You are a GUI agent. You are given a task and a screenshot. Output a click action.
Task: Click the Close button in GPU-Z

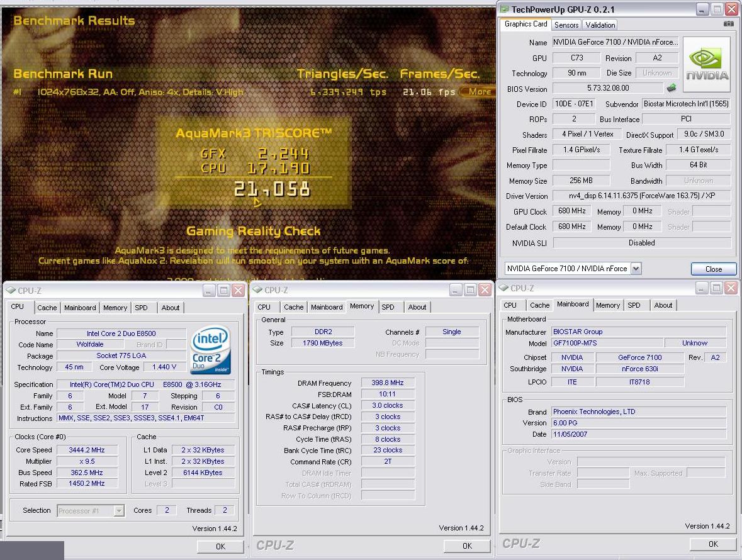pyautogui.click(x=714, y=269)
